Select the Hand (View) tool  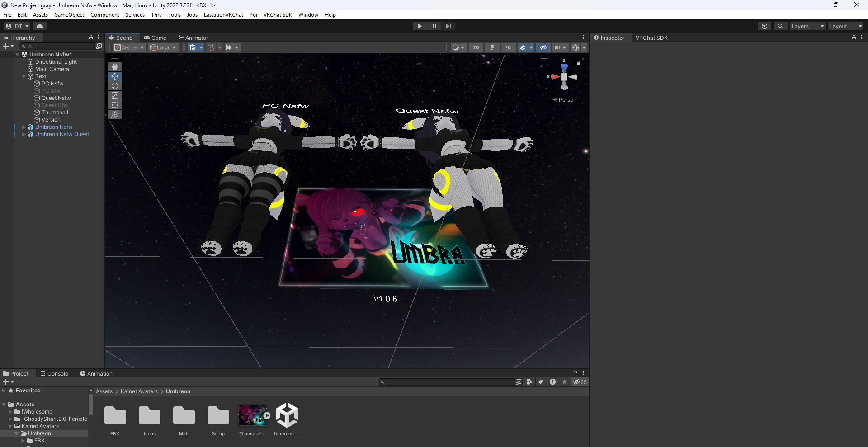point(115,67)
